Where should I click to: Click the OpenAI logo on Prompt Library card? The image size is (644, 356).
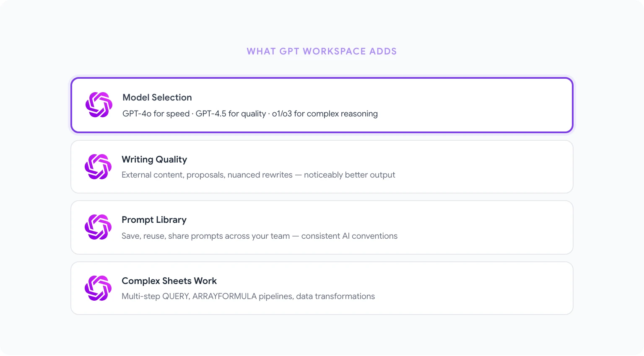[x=98, y=227]
